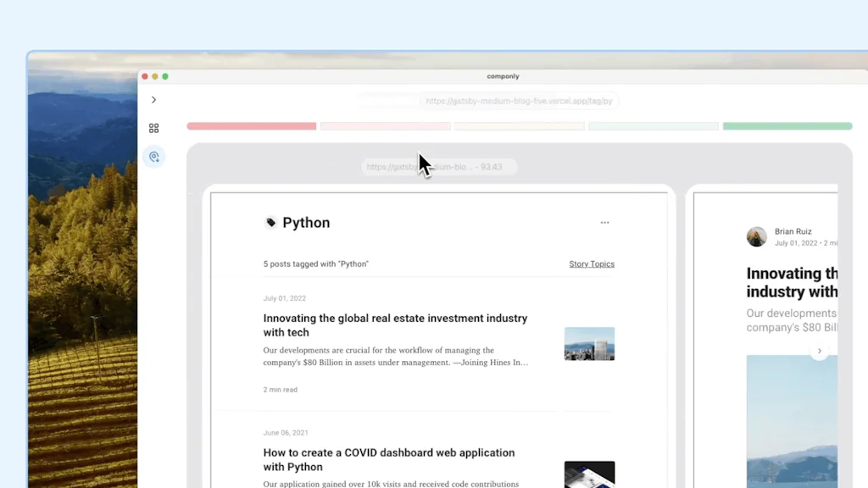Select the green score bar indicator
Screen dimensions: 868x488
pos(787,125)
